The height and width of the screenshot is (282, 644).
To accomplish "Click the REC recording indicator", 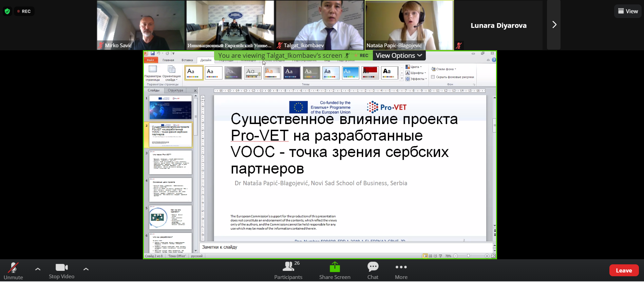I will [x=24, y=11].
